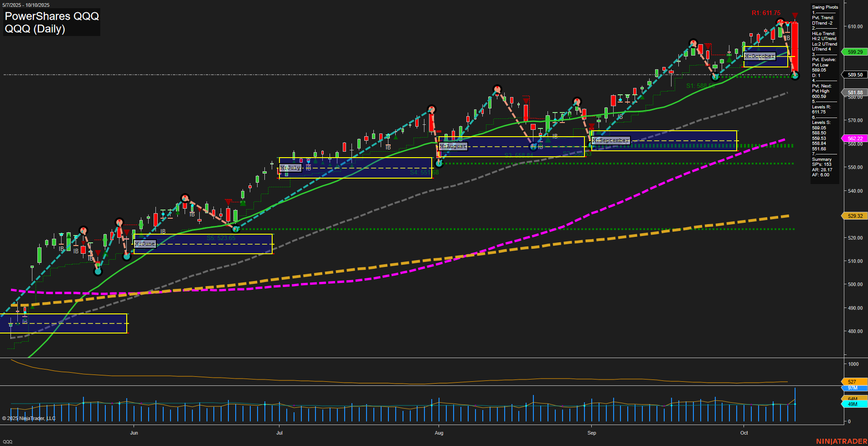Toggle the M:June monthly pivot zone label

(144, 244)
